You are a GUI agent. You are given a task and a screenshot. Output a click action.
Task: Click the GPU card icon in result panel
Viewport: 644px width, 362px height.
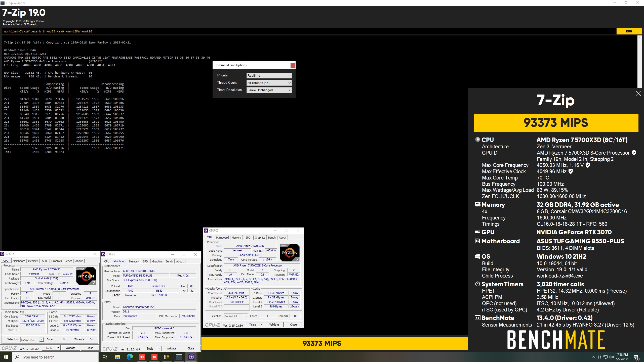click(x=477, y=232)
